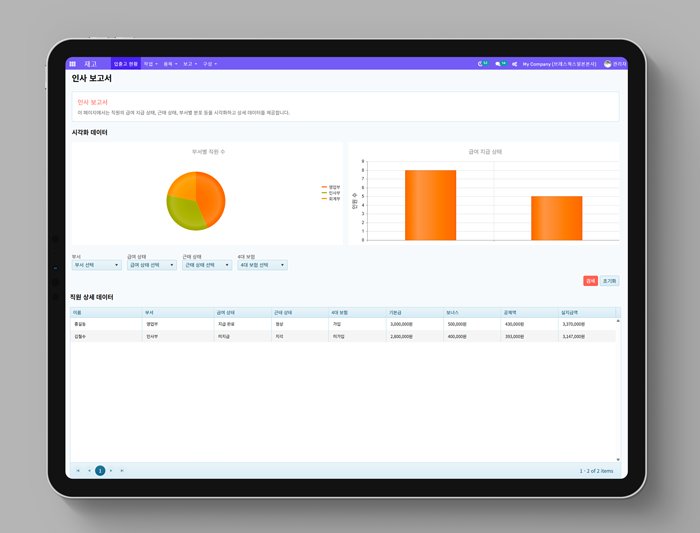This screenshot has height=533, width=700.
Task: Go to next page arrow in pager
Action: click(111, 470)
